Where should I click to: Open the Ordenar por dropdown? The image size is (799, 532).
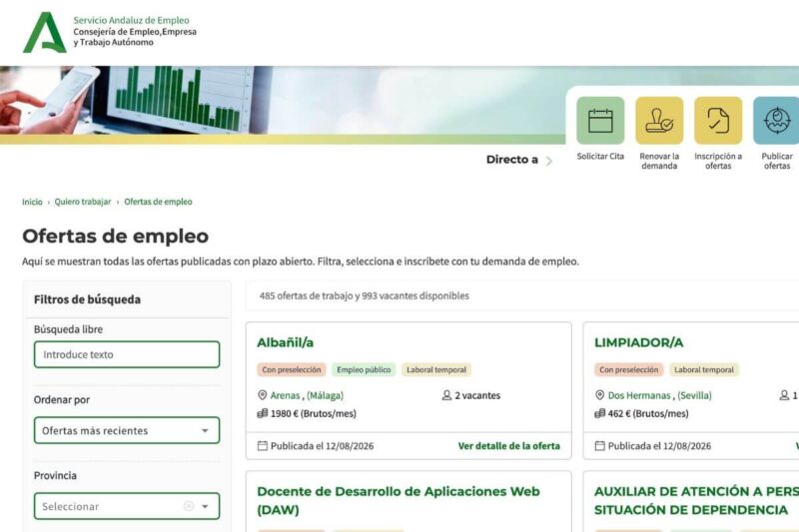127,431
